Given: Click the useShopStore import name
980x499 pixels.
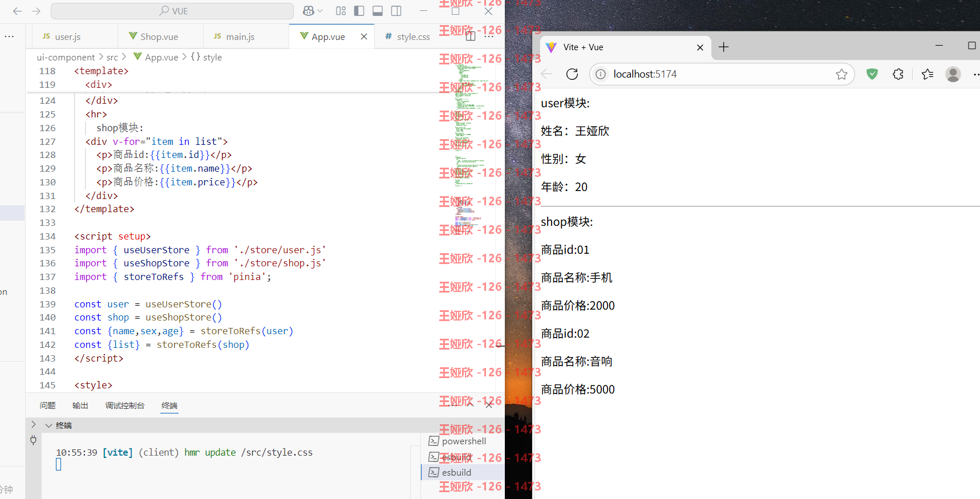Looking at the screenshot, I should tap(156, 263).
